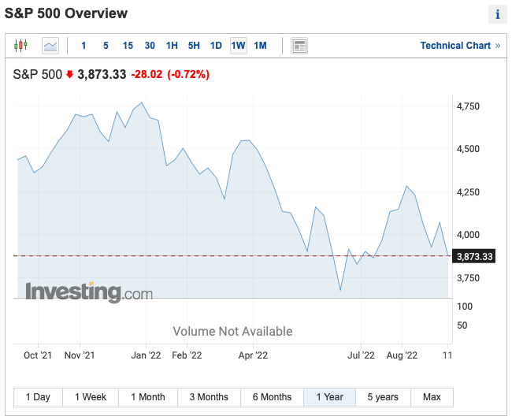Click the Feb '22 date label

187,355
